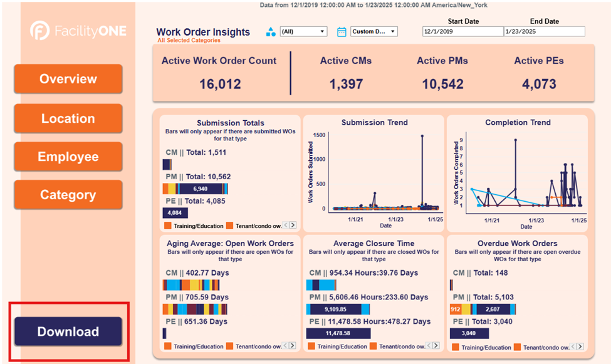
Task: Click the Completion Trend chart title
Action: pyautogui.click(x=518, y=122)
